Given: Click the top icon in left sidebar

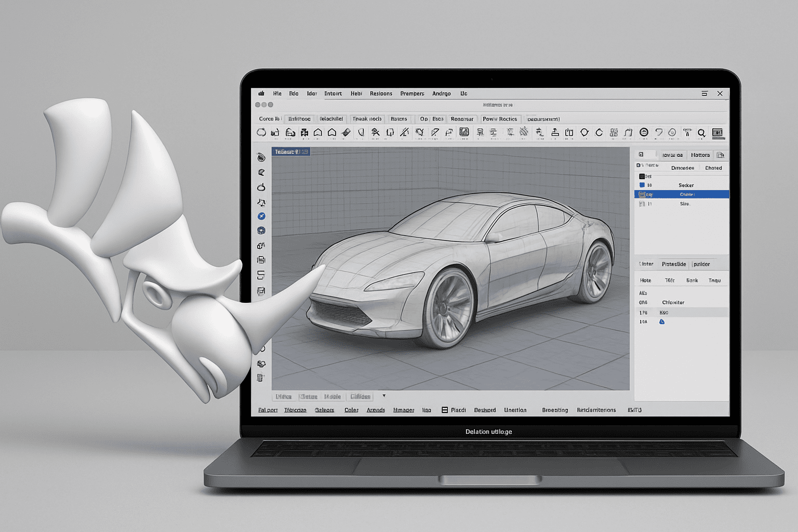Looking at the screenshot, I should (261, 157).
